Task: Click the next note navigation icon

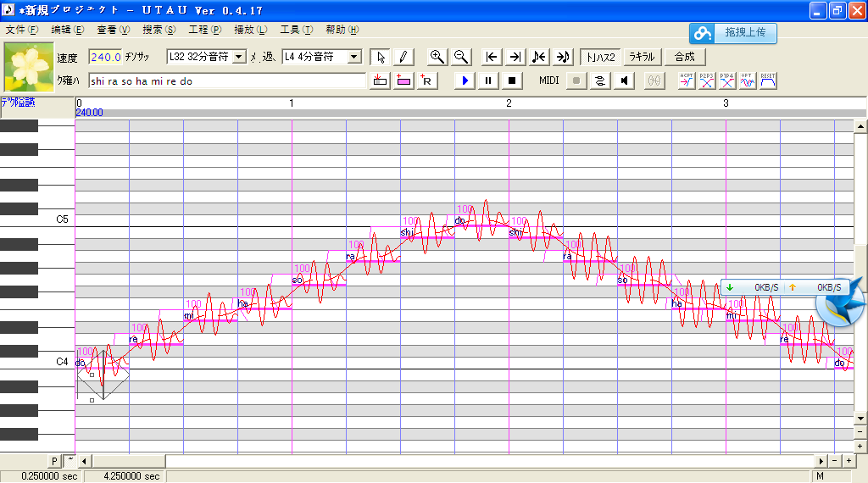Action: click(x=563, y=57)
